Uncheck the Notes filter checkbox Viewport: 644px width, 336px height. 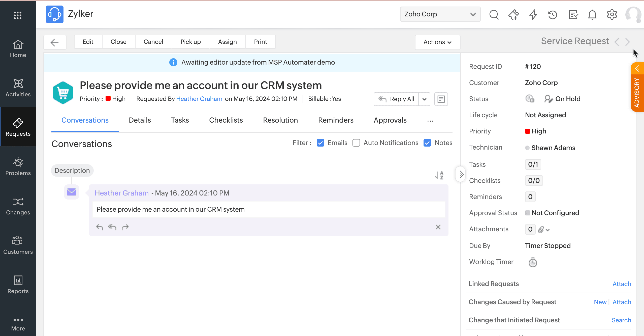(x=427, y=143)
